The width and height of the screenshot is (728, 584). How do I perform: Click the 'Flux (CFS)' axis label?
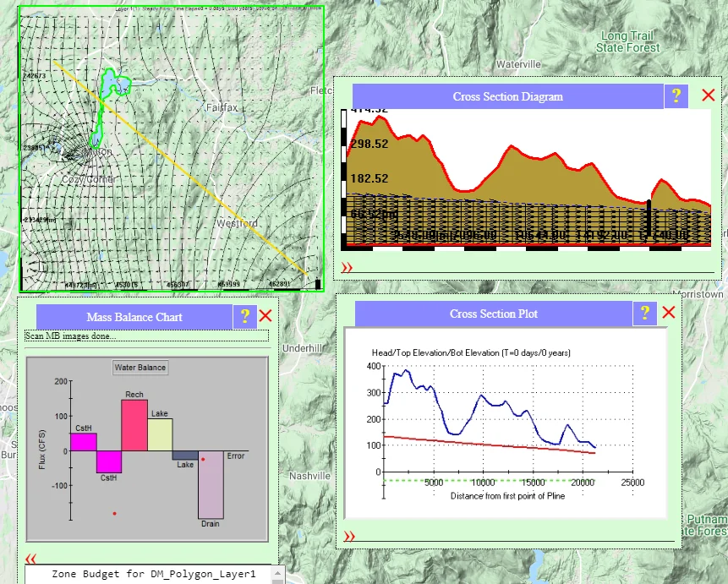pos(42,450)
